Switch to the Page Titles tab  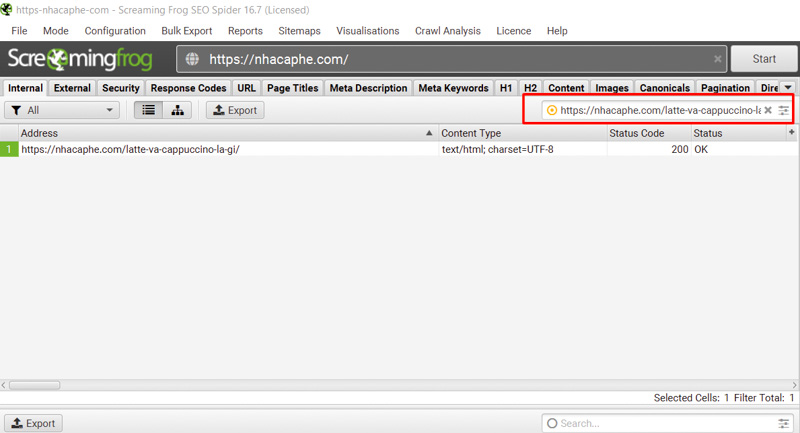(x=292, y=88)
